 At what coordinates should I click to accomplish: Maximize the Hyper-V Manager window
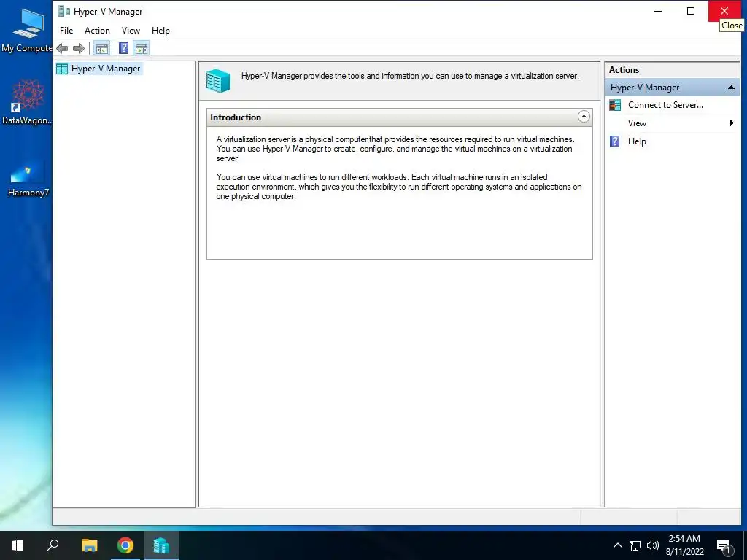point(691,11)
